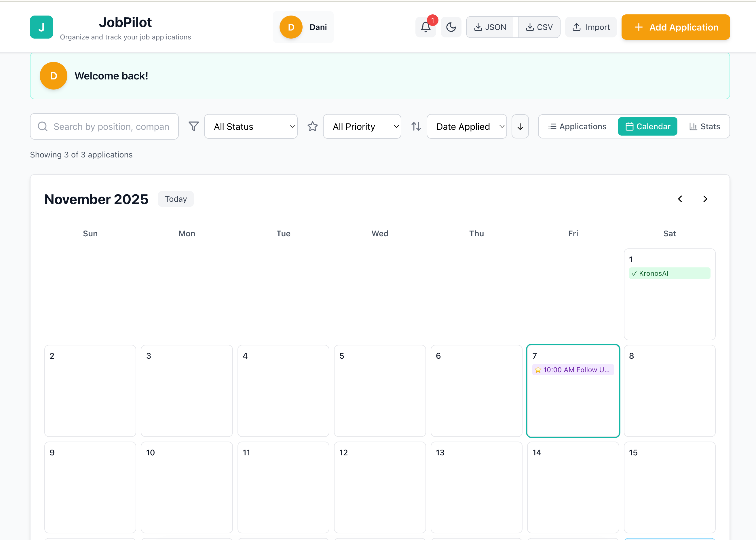
Task: Switch to the Stats tab
Action: pyautogui.click(x=704, y=126)
